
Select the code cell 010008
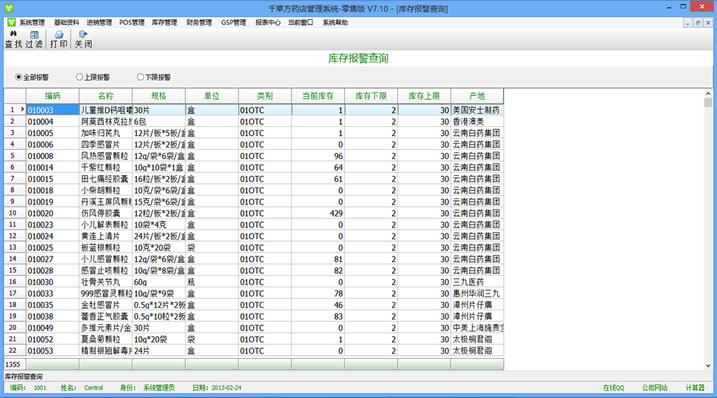pyautogui.click(x=53, y=156)
